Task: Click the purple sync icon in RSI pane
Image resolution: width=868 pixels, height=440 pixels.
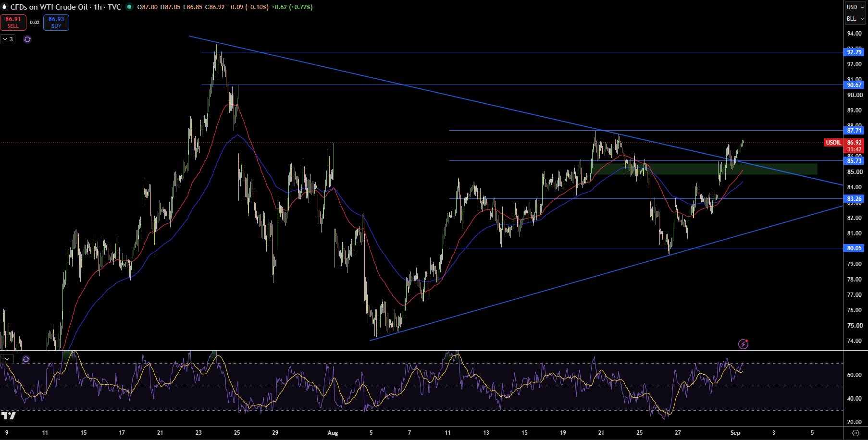Action: pyautogui.click(x=26, y=359)
